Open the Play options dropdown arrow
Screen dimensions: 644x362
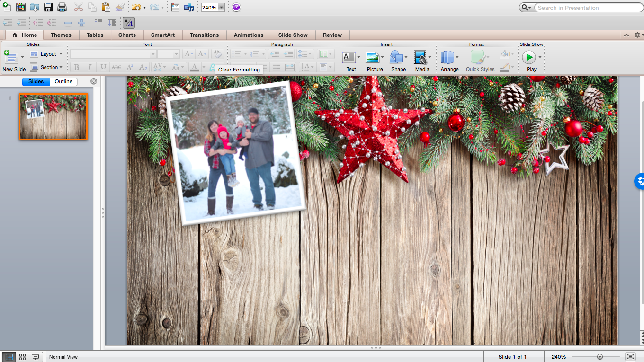(x=540, y=58)
